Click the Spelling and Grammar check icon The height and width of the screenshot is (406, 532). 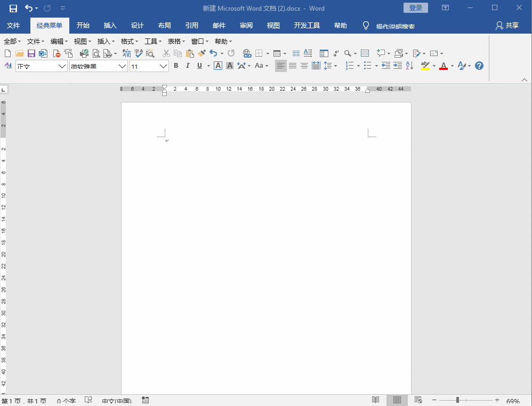[x=139, y=53]
